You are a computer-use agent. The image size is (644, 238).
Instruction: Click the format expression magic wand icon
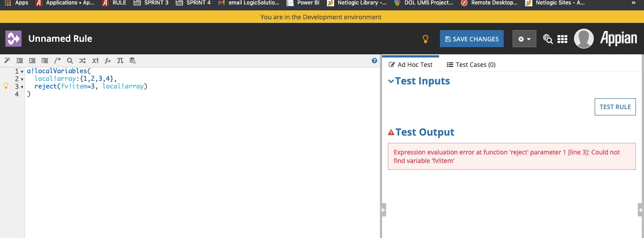[x=7, y=61]
